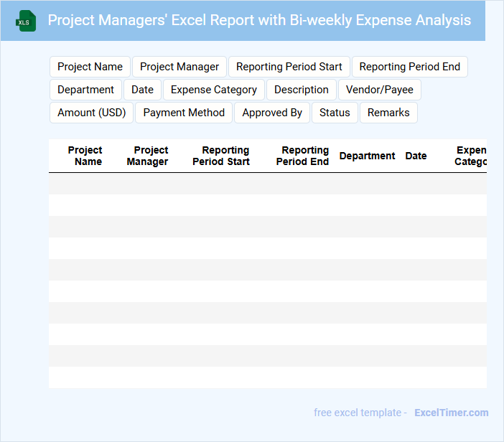Click the Reporting Period Start tag

tap(289, 67)
